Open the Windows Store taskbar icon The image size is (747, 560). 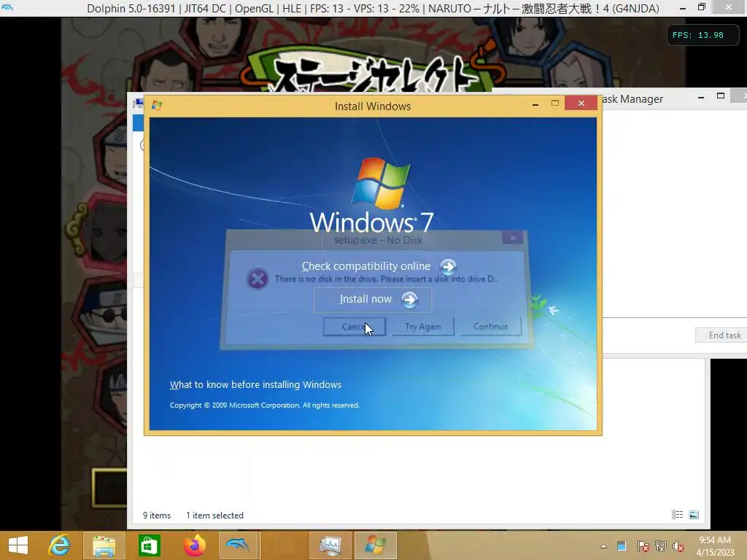[x=149, y=545]
